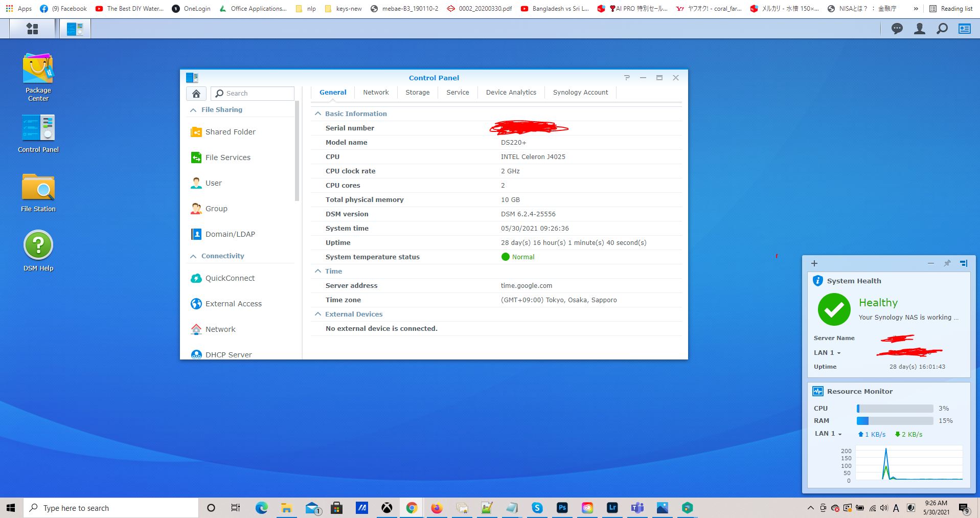980x518 pixels.
Task: Go to Control Panel home view
Action: (196, 93)
